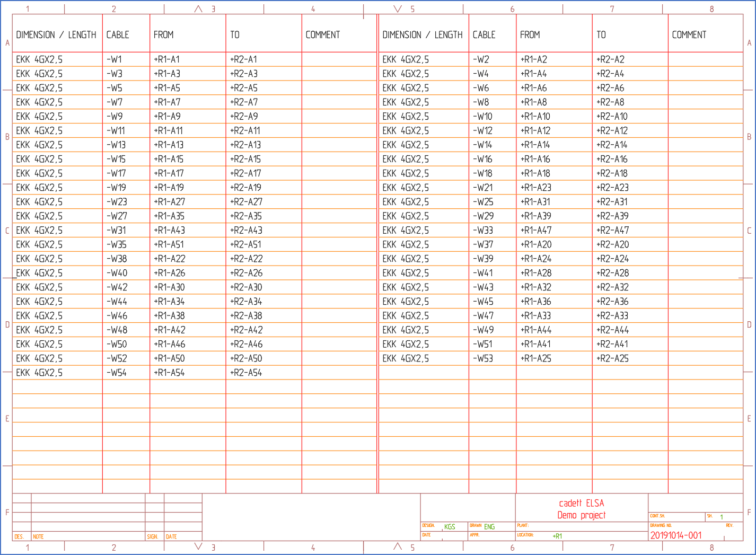Select cable -W21
The image size is (756, 555).
[482, 188]
